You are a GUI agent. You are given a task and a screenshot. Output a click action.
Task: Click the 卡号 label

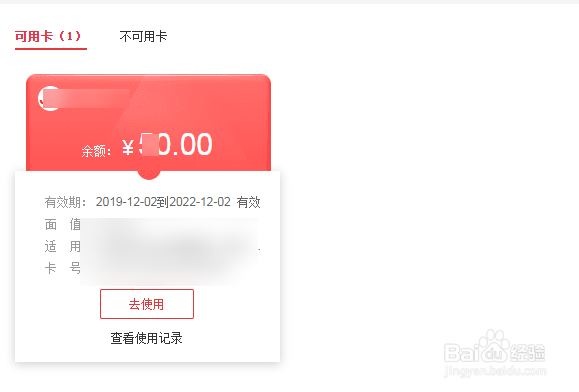point(63,268)
